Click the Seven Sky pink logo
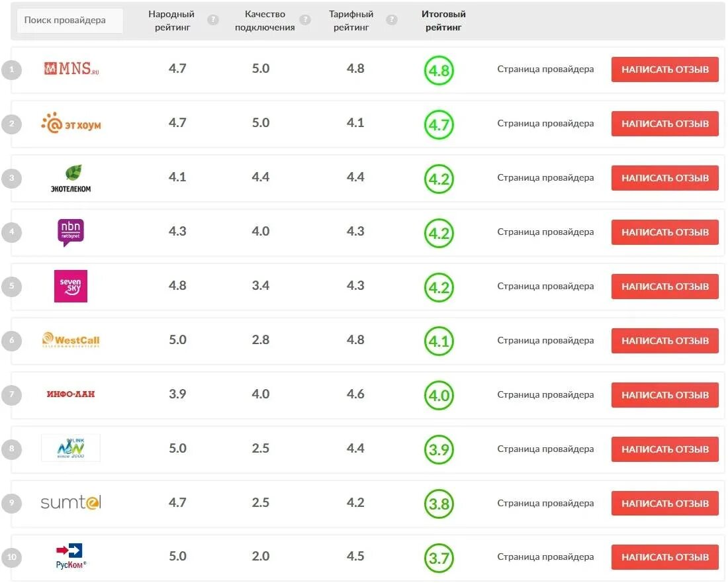Viewport: 728px width, 583px height. pos(71,287)
